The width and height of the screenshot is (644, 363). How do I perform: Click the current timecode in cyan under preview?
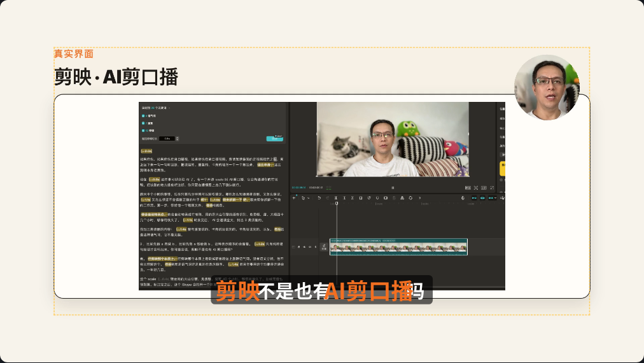pyautogui.click(x=298, y=187)
